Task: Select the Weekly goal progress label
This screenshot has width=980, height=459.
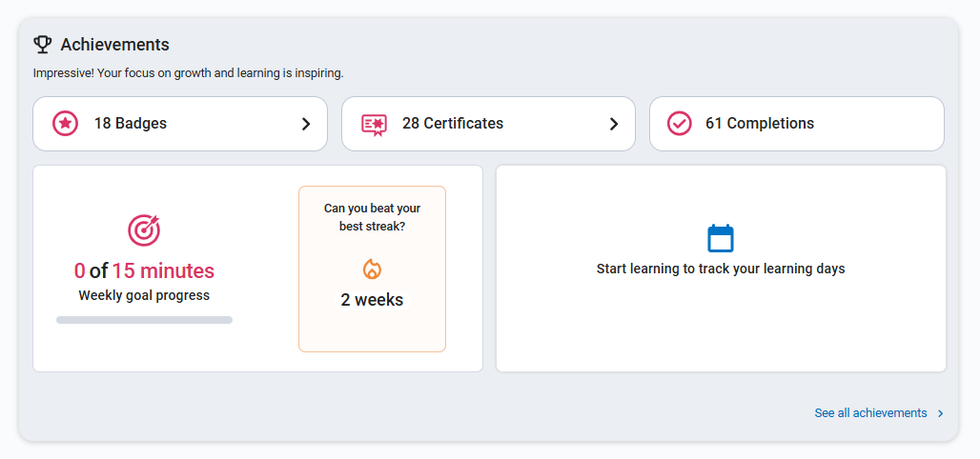Action: coord(144,295)
